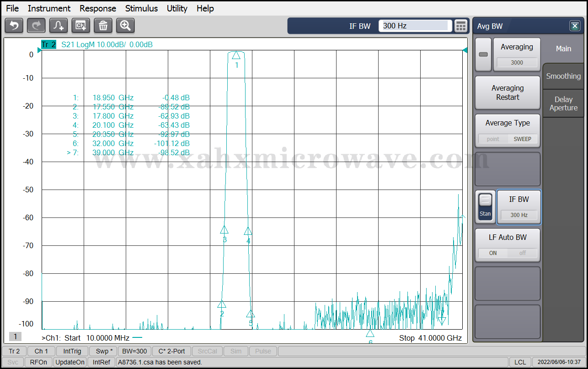Click the BW=300 status button
The image size is (588, 369).
[x=134, y=351]
